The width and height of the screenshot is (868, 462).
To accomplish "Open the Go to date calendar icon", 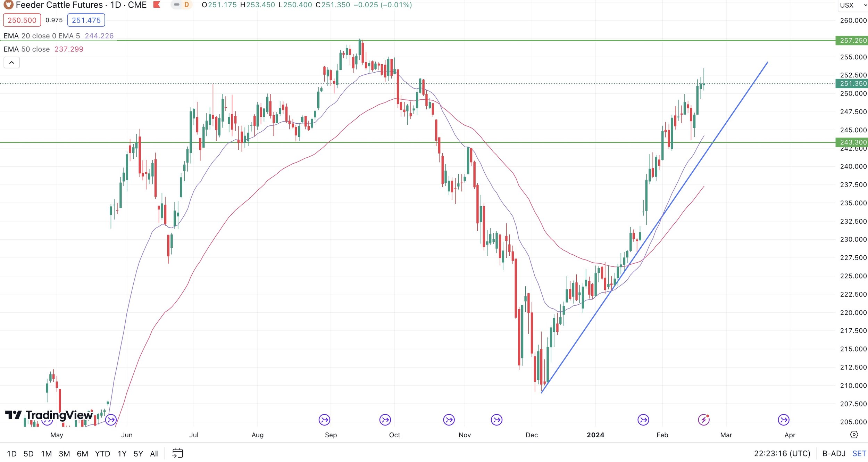I will tap(177, 453).
